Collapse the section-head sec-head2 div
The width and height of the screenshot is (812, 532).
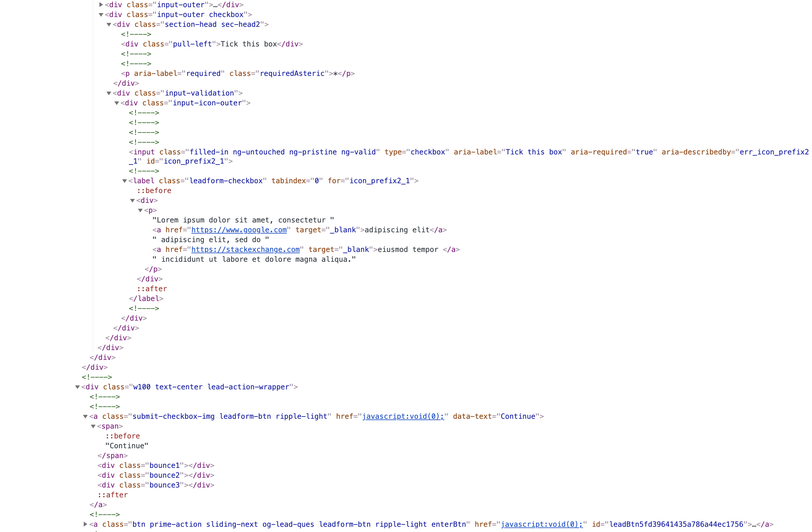[109, 25]
